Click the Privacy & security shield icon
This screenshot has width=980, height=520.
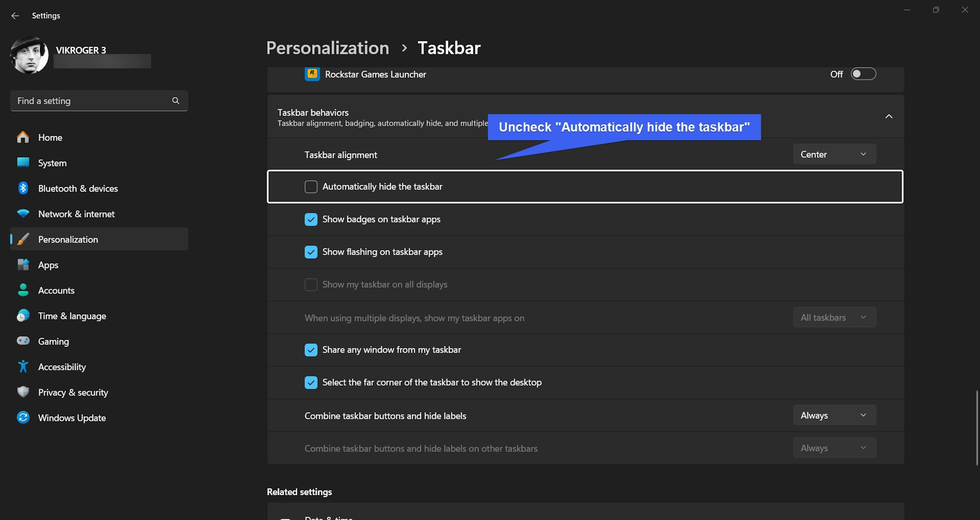click(x=23, y=392)
